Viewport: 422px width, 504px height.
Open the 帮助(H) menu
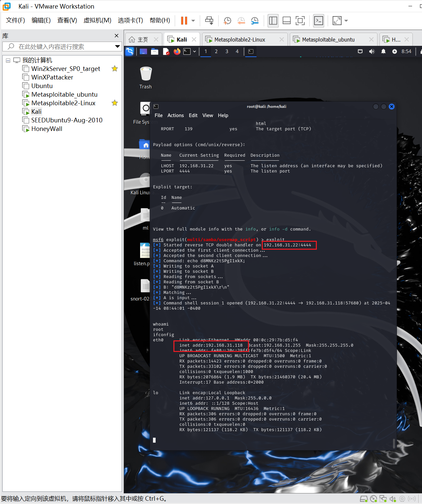coord(160,20)
